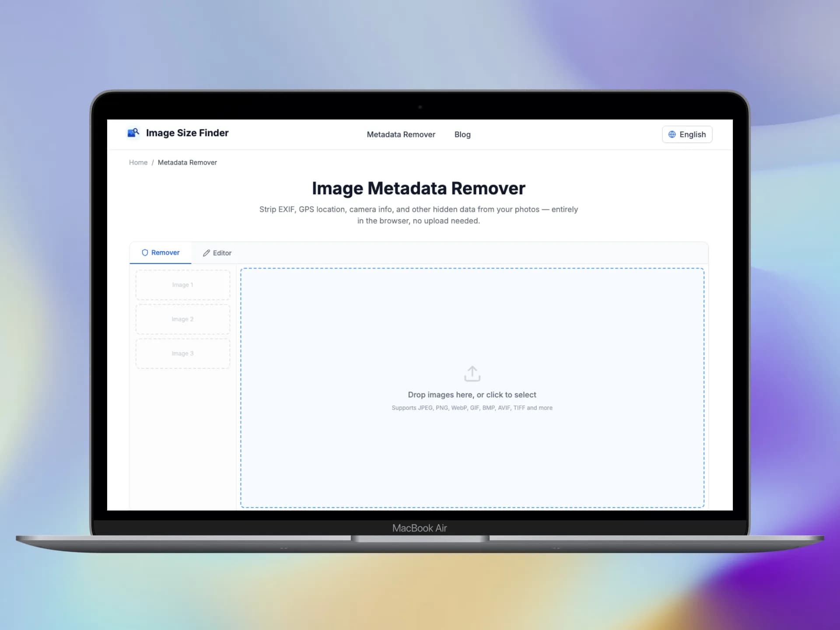Click the supported formats text line

472,408
